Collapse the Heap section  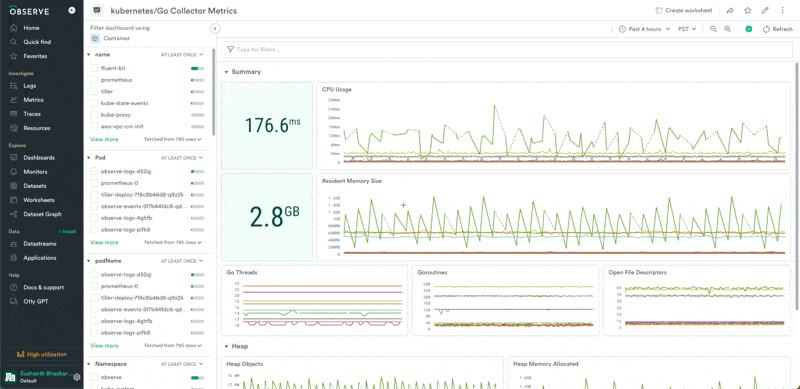click(x=226, y=346)
